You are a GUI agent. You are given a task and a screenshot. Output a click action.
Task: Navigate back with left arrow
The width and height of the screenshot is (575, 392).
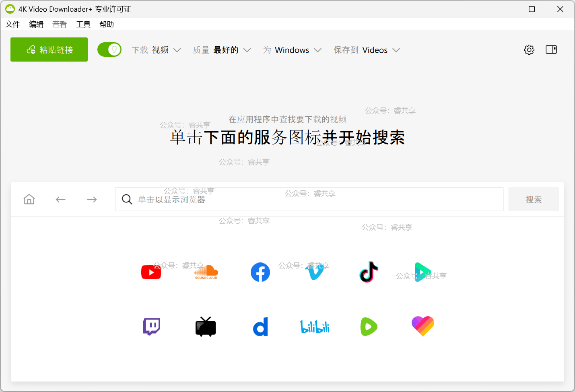(61, 199)
